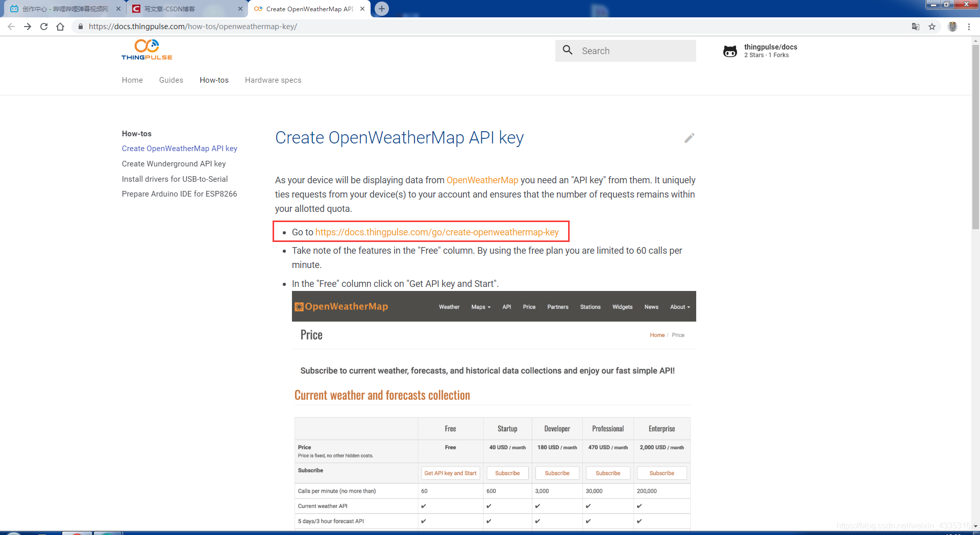Click the price table screenshot image
The height and width of the screenshot is (535, 980).
point(494,410)
